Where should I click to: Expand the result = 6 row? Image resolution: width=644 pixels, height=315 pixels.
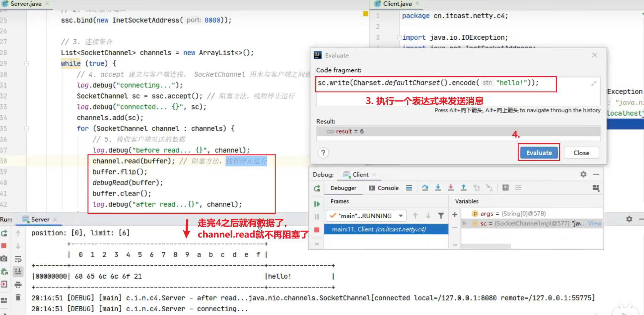[458, 131]
